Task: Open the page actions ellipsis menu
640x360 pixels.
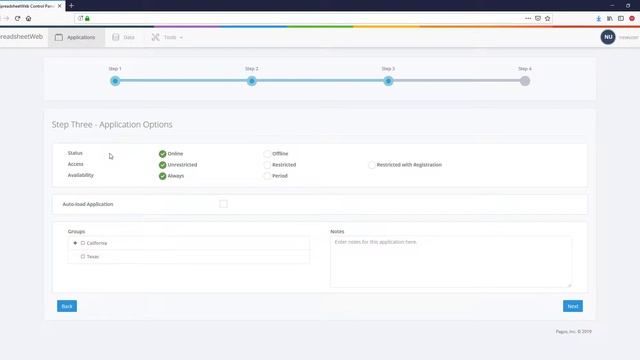Action: tap(528, 18)
